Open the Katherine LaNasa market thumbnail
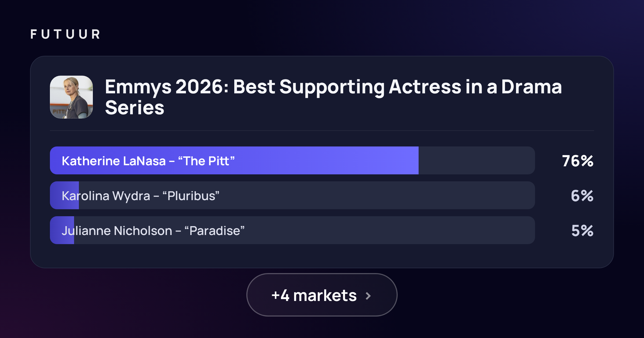 (71, 97)
